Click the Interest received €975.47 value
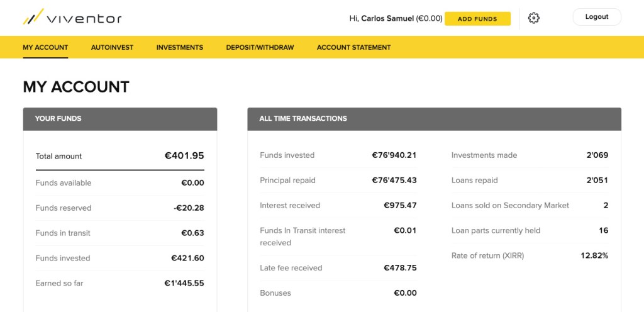 pyautogui.click(x=400, y=206)
